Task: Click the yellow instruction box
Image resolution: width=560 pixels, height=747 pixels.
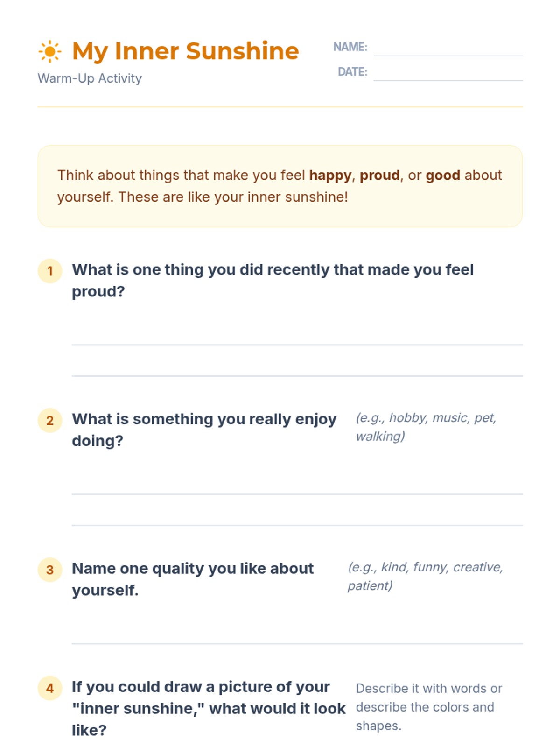Action: 280,186
